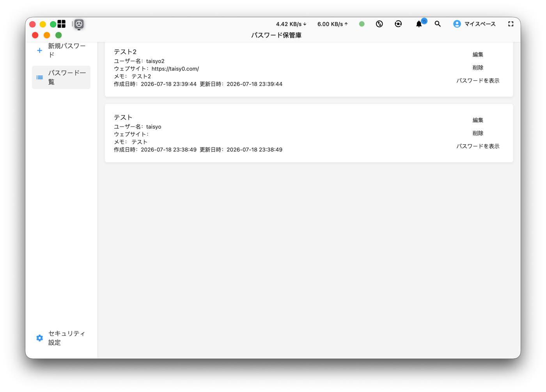
Task: Click the green status indicator dot
Action: [x=362, y=24]
